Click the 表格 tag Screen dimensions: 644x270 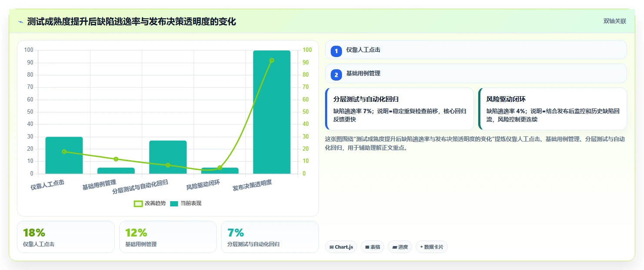tap(372, 247)
